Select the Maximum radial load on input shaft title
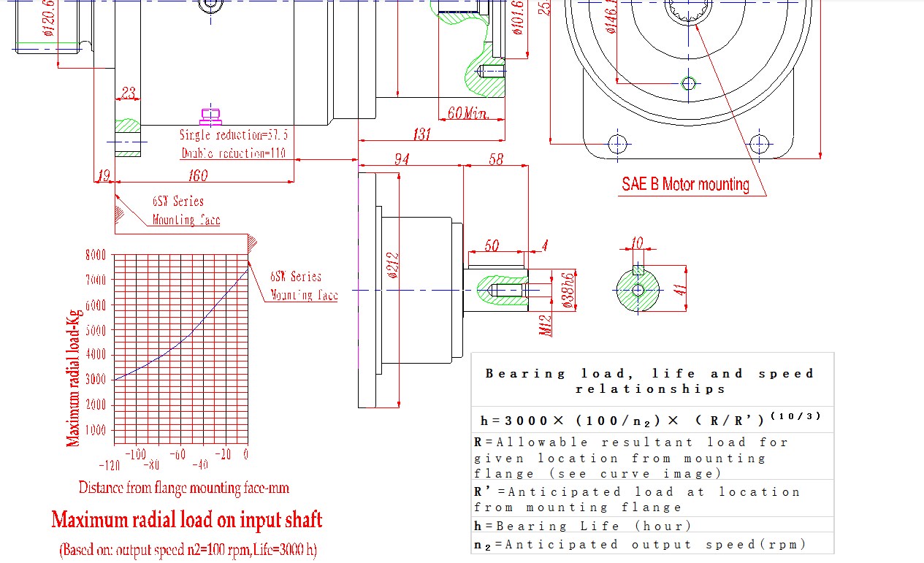The width and height of the screenshot is (924, 563). (x=186, y=520)
